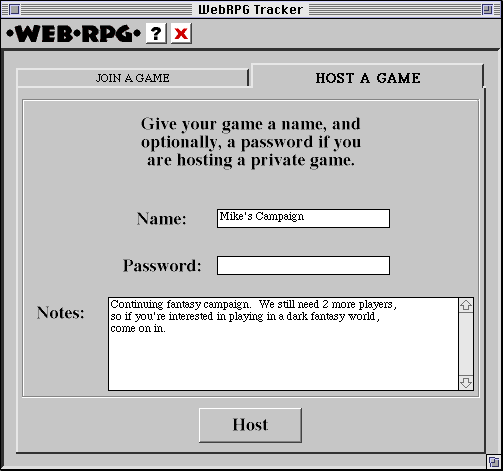Click the Name field containing Mike's Campaign
503x471 pixels.
pyautogui.click(x=303, y=218)
